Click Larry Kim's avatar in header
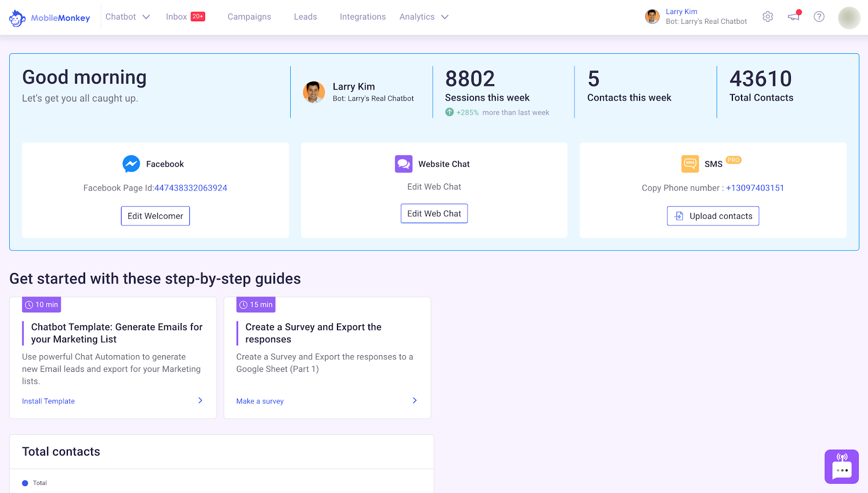 [x=652, y=17]
